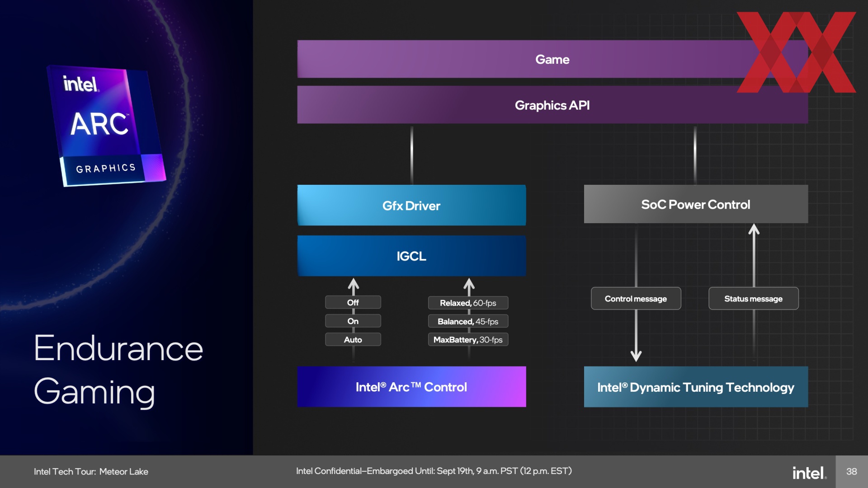Select Relaxed, 60-fps mode
The image size is (868, 488).
click(468, 303)
